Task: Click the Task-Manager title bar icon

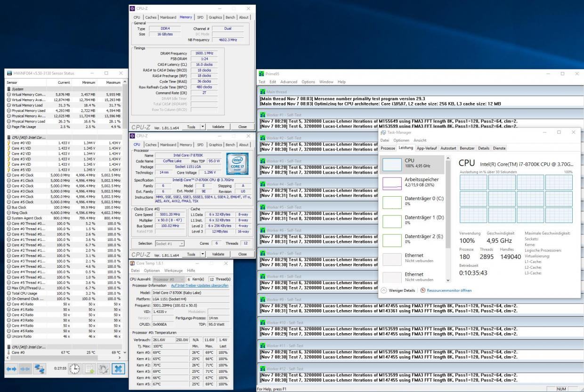Action: tap(383, 133)
